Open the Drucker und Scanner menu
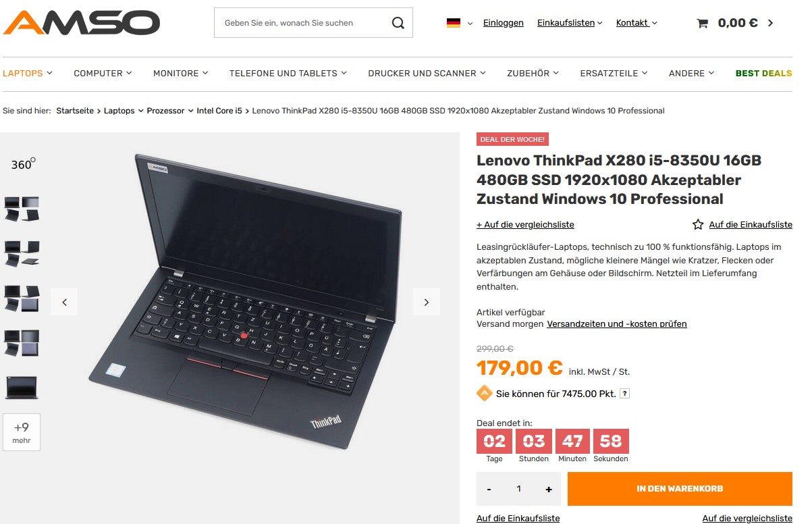Viewport: 812px width, 524px height. tap(427, 73)
